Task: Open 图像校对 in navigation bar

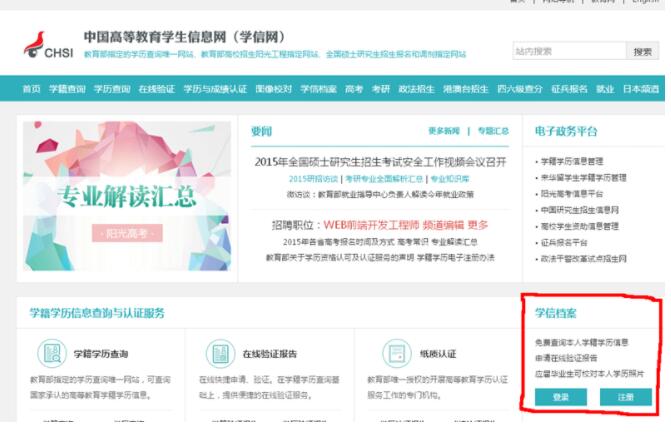Action: point(273,89)
